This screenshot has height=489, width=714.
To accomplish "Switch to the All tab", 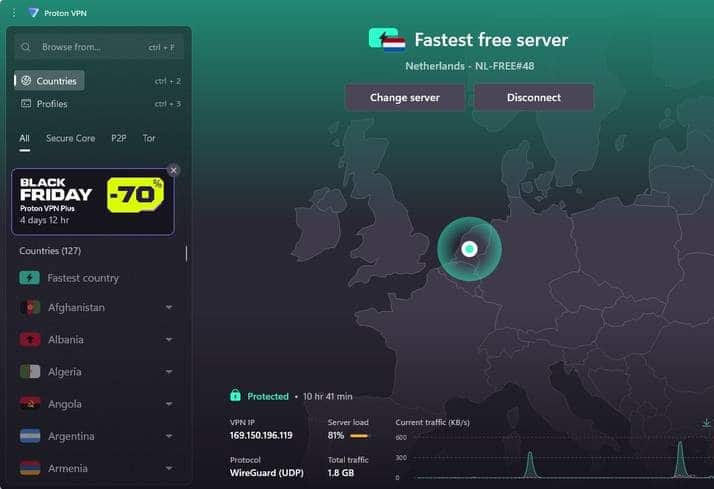I will tap(25, 138).
